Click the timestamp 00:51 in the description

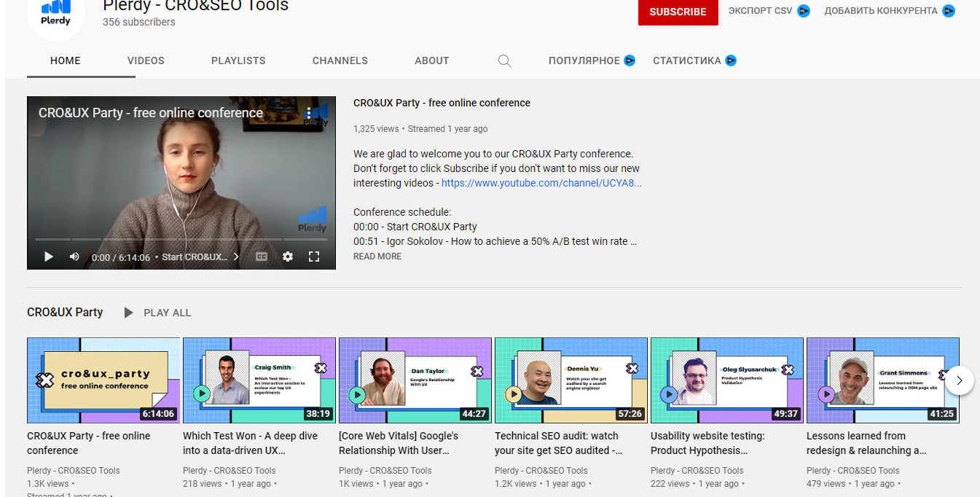click(x=365, y=241)
